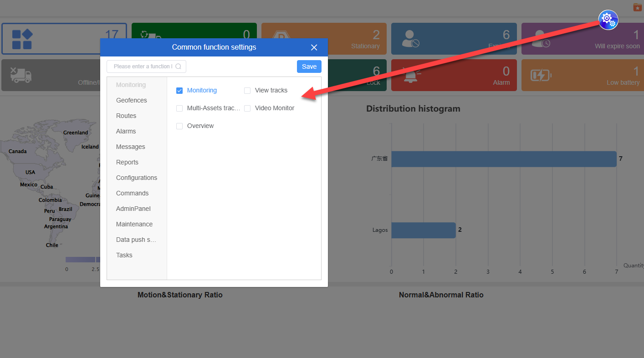Enable the View tracks checkbox
Viewport: 644px width, 358px height.
[x=247, y=91]
